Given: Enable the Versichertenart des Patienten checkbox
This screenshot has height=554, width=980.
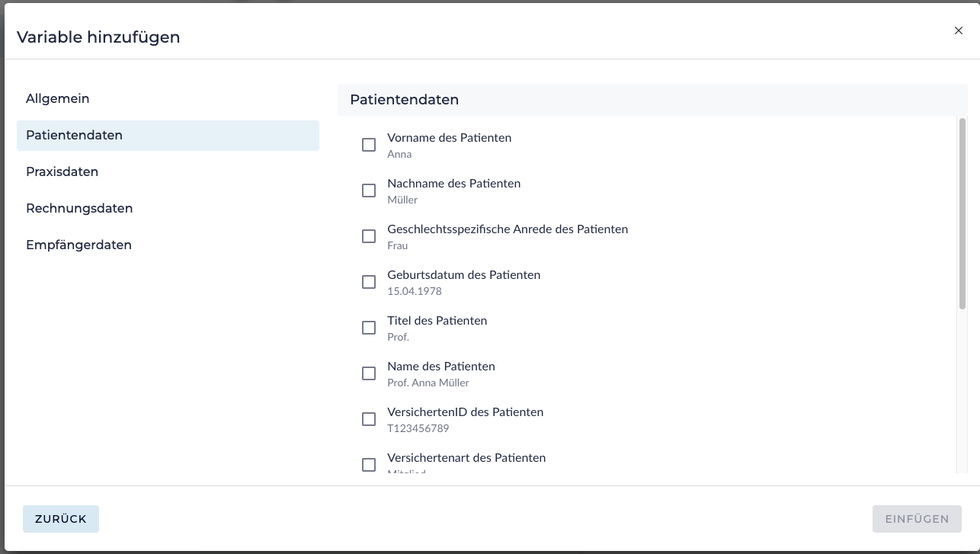Looking at the screenshot, I should (369, 465).
